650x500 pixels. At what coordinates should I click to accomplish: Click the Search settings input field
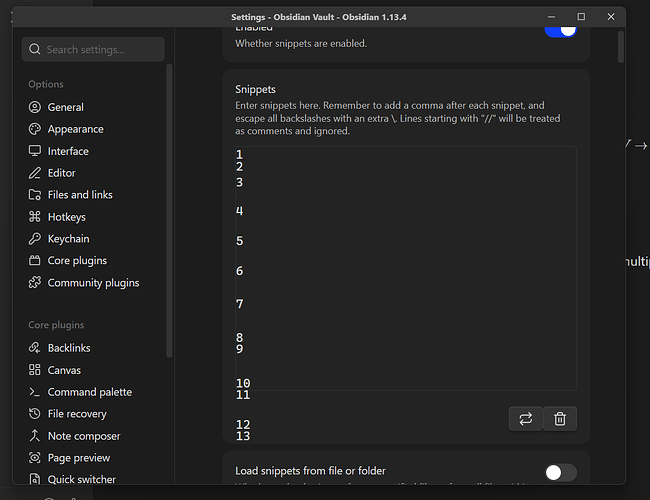[x=93, y=49]
